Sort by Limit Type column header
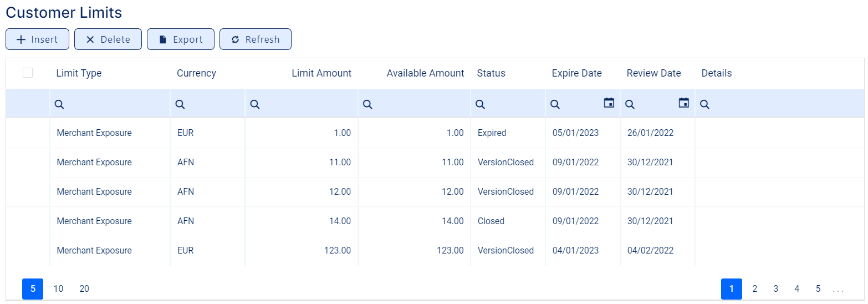Screen dimensions: 868x304 pos(79,73)
